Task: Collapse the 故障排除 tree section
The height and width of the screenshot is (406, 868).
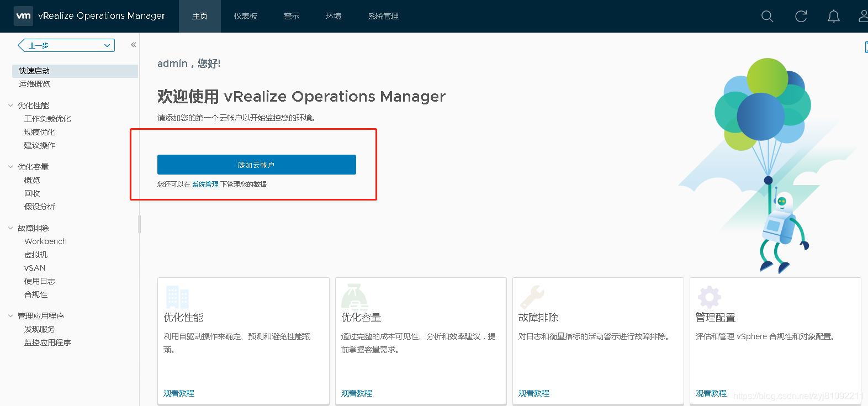Action: [x=10, y=228]
